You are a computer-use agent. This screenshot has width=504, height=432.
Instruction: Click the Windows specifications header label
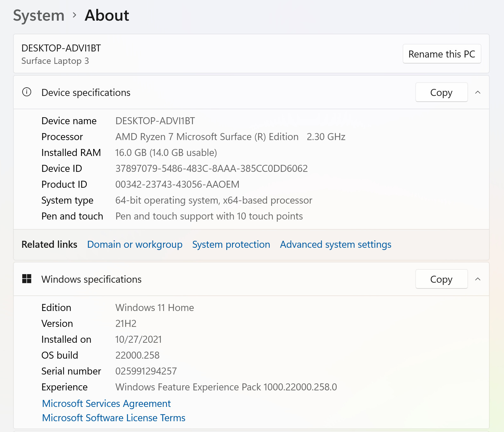point(92,279)
